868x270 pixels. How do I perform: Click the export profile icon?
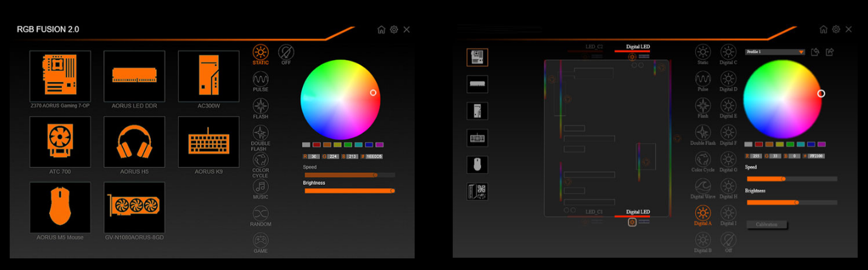(830, 52)
